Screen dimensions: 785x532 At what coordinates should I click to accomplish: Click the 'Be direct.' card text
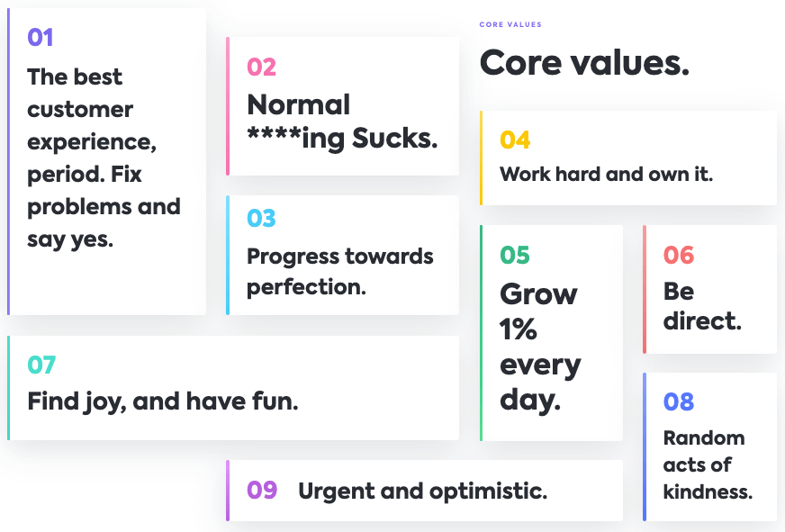tap(702, 306)
